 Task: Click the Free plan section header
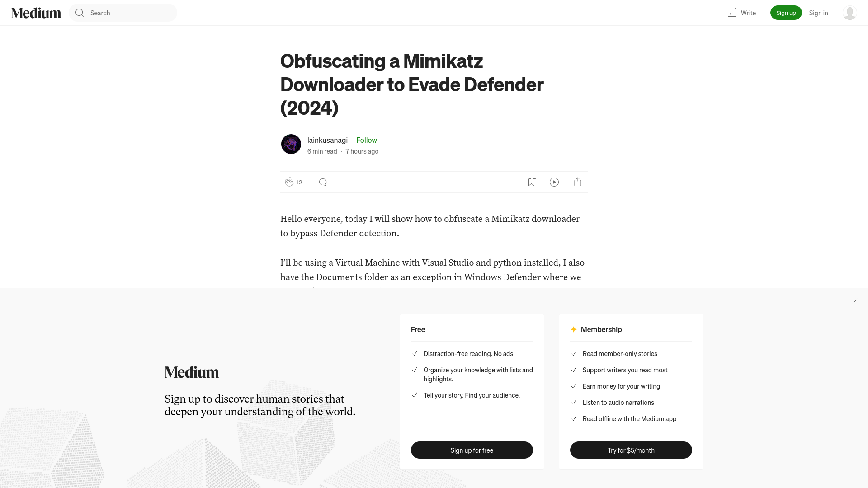417,329
